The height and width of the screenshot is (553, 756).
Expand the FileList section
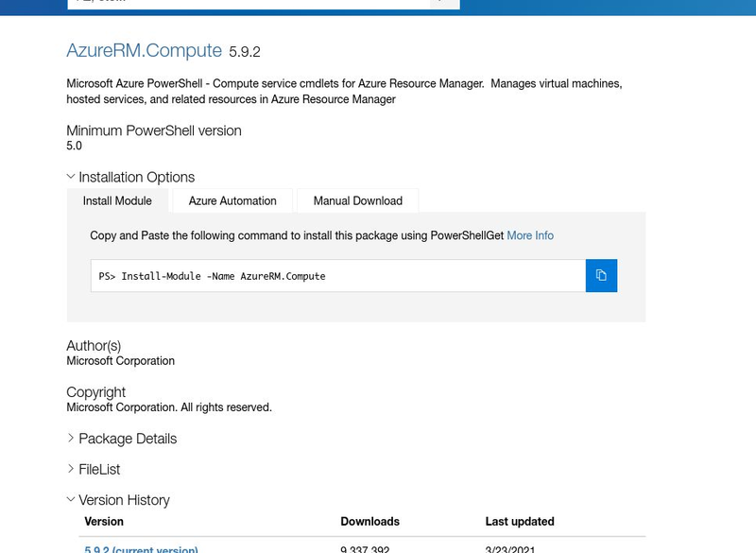pyautogui.click(x=94, y=469)
